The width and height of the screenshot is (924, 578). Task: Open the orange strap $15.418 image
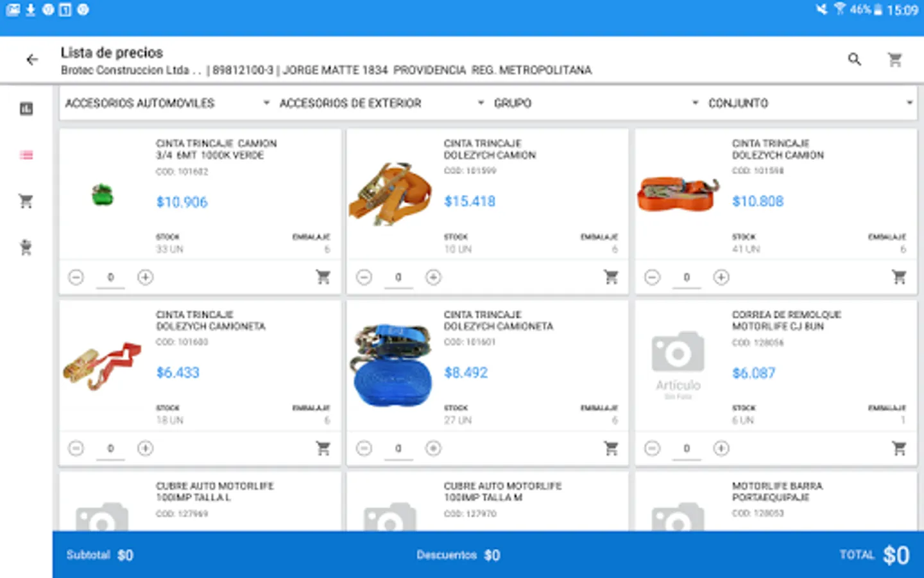click(391, 193)
